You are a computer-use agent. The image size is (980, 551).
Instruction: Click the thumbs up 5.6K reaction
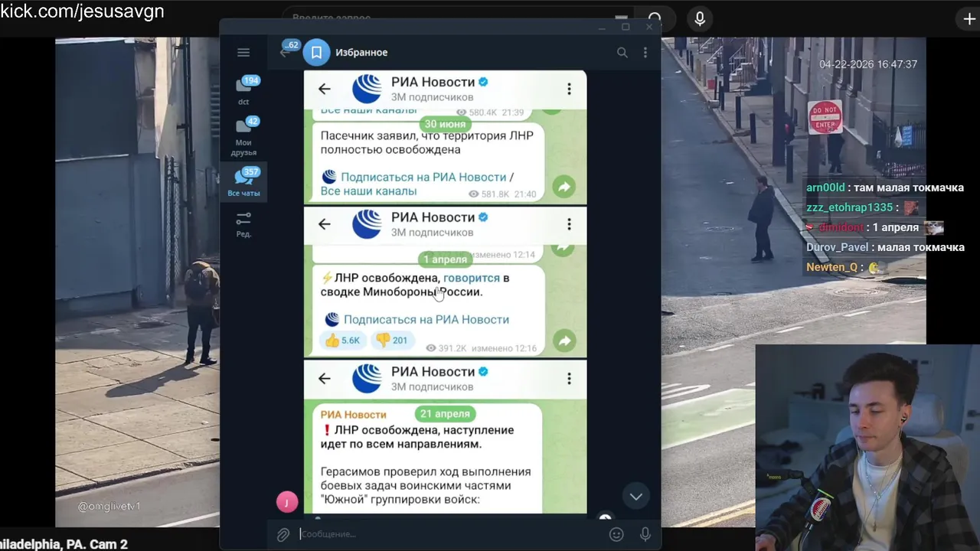342,341
